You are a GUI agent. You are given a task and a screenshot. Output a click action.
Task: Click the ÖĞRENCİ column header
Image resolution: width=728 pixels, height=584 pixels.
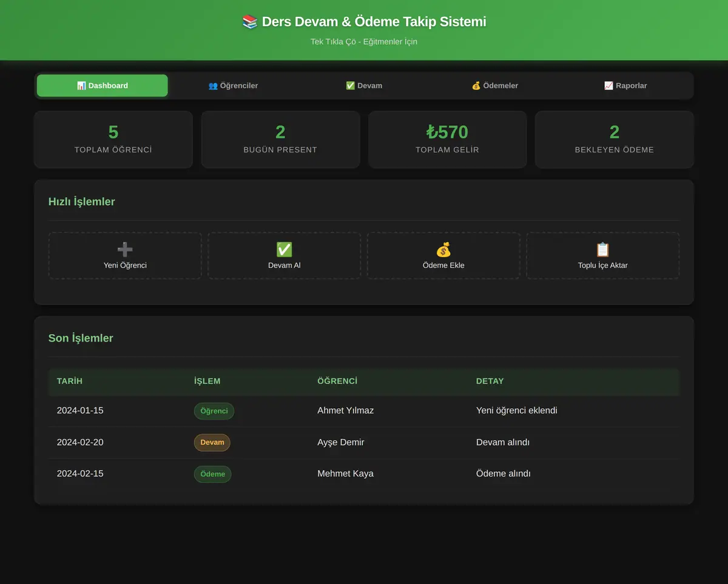click(x=337, y=381)
